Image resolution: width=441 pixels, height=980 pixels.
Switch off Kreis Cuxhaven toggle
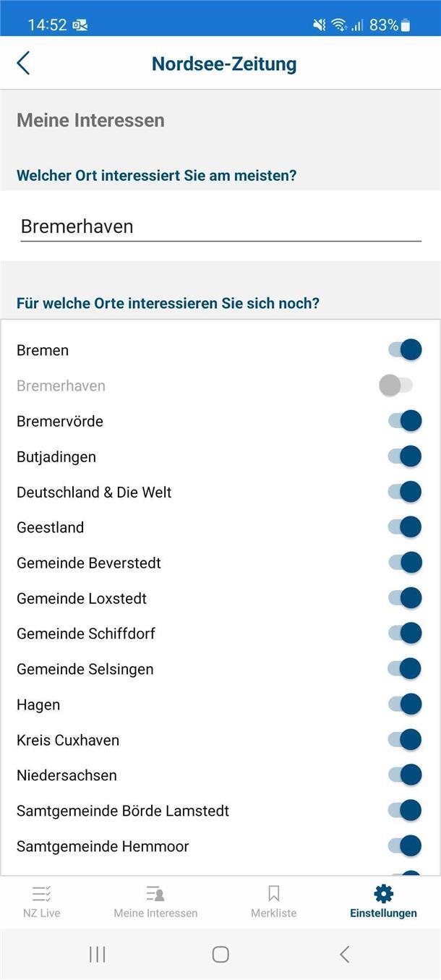(x=405, y=740)
